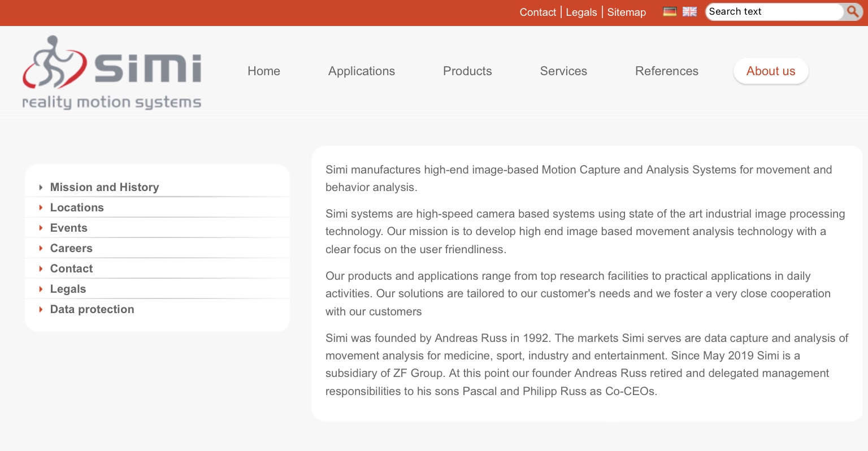Open the Applications menu

(x=362, y=71)
